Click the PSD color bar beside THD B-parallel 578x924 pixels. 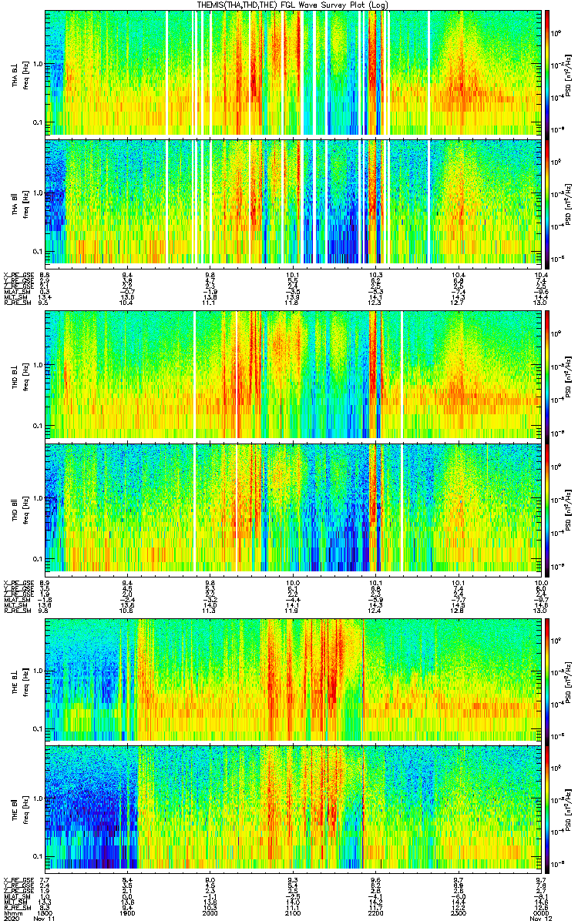pos(547,507)
